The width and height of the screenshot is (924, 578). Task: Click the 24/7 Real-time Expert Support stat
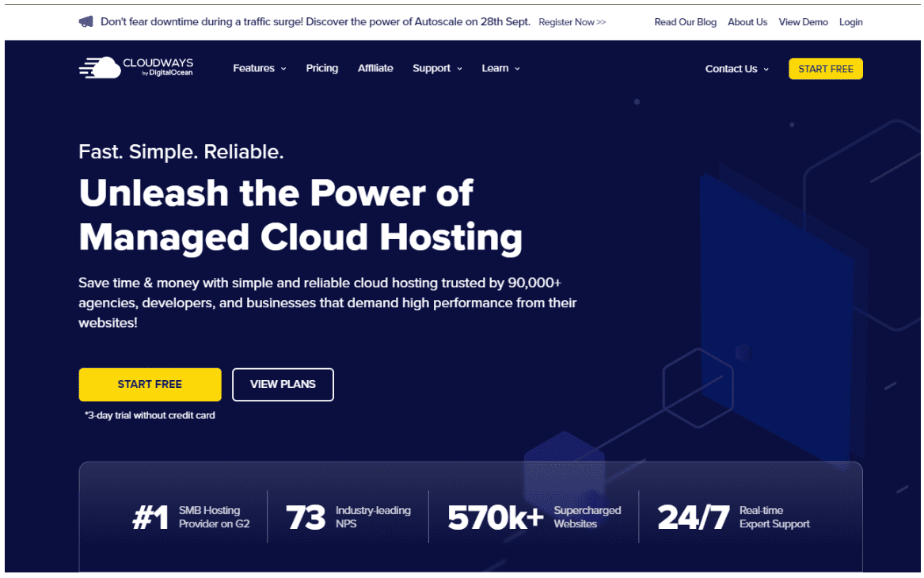(x=734, y=517)
